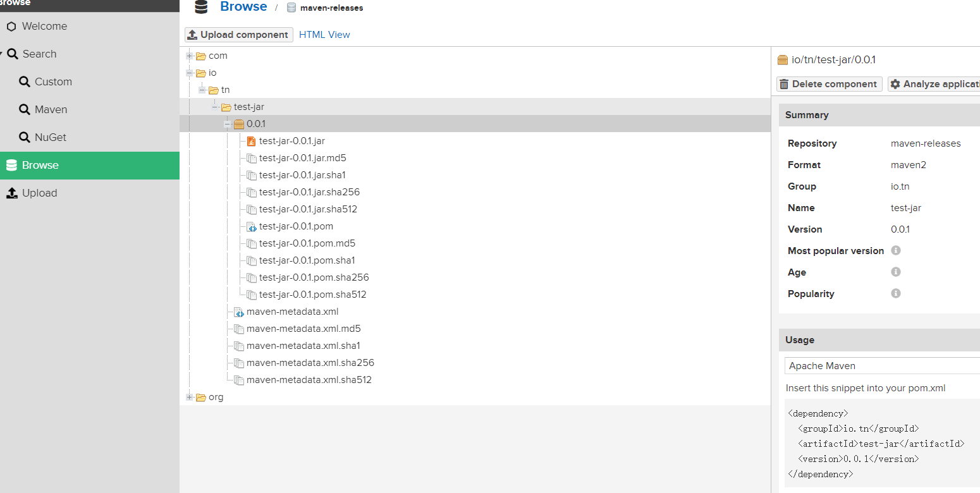The height and width of the screenshot is (493, 980).
Task: Click the maven-metadata.xml file icon
Action: (239, 312)
